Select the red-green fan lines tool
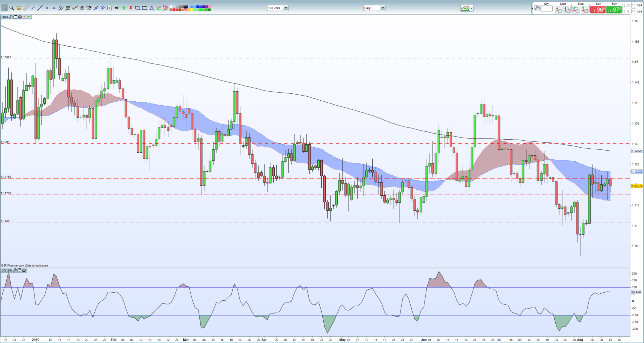The height and width of the screenshot is (343, 644). tap(165, 8)
